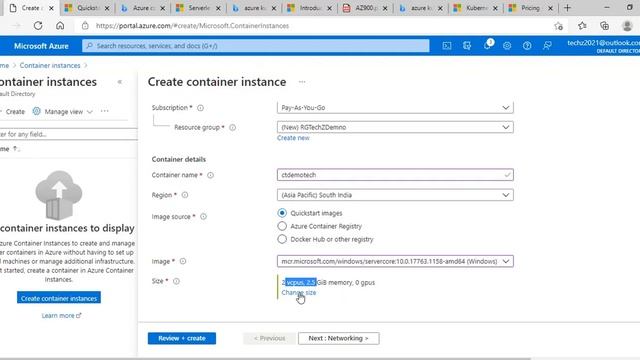Show info tooltip for Region
The height and width of the screenshot is (360, 640).
(x=184, y=195)
